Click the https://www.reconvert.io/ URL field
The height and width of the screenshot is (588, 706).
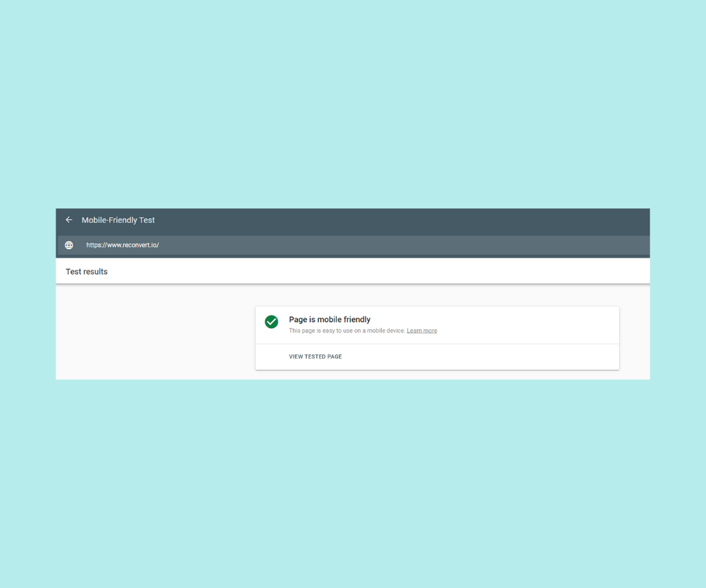coord(353,245)
